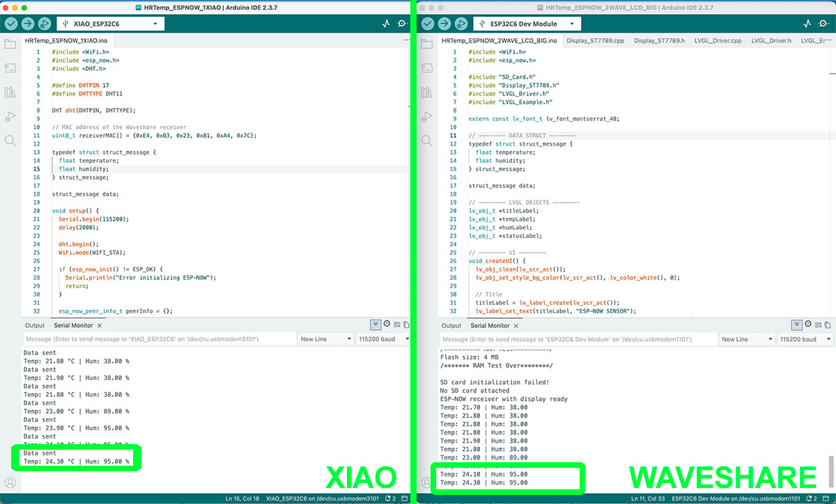
Task: Click line 15 'float humidity;' in left XIAO editor
Action: (x=84, y=168)
